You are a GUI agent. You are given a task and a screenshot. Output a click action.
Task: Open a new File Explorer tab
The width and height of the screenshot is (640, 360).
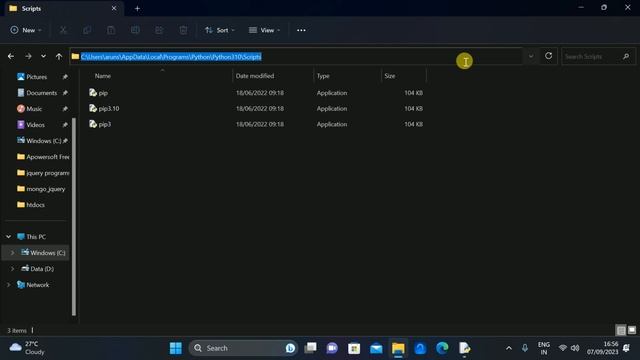tap(137, 8)
